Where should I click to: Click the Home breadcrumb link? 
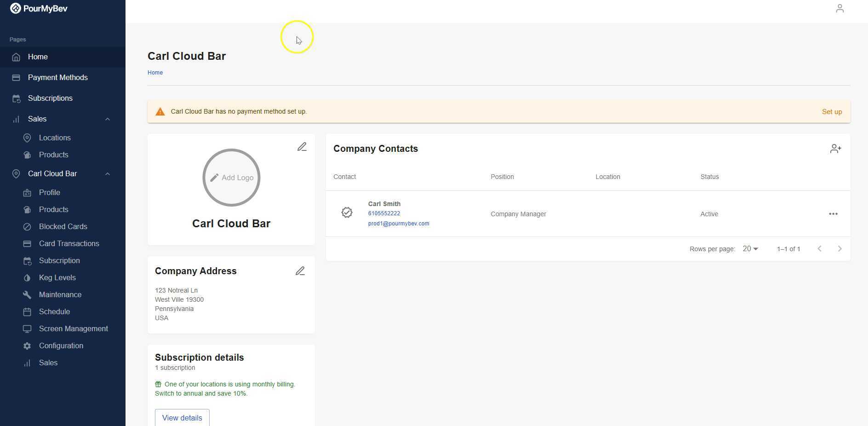[x=155, y=73]
